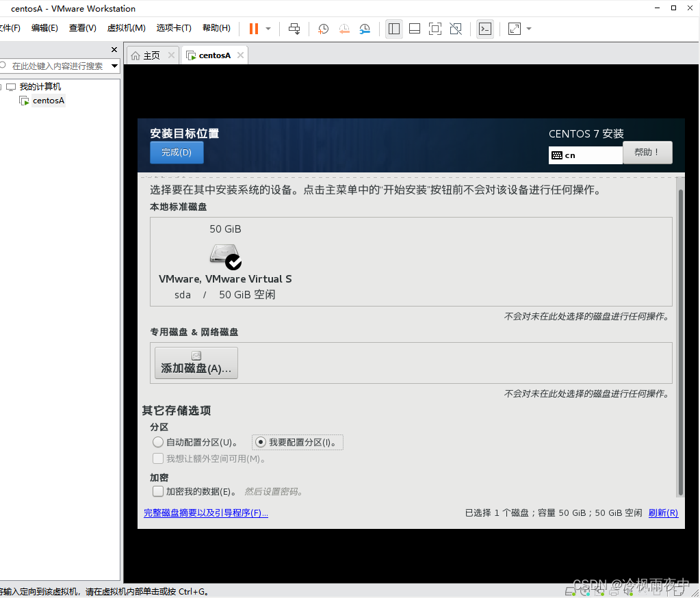Toggle 我想让额外空间可用(M) checkbox

(158, 458)
